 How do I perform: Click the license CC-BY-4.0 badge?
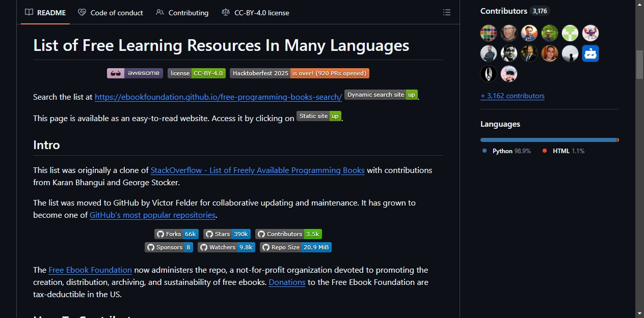[197, 73]
